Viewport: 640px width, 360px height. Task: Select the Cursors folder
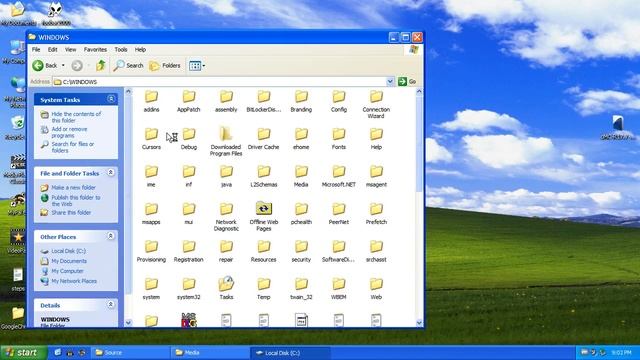pos(151,139)
